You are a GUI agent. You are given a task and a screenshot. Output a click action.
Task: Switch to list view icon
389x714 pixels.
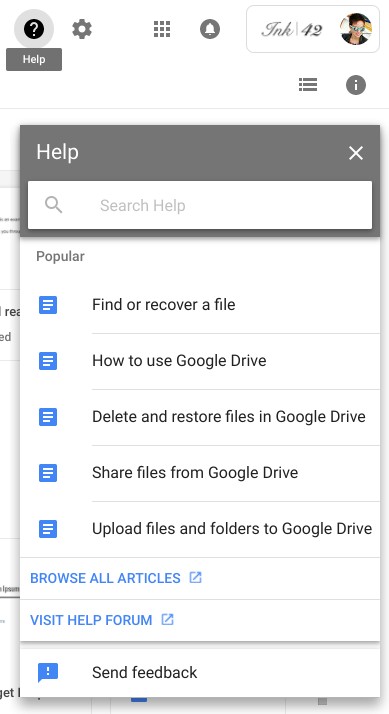coord(308,85)
